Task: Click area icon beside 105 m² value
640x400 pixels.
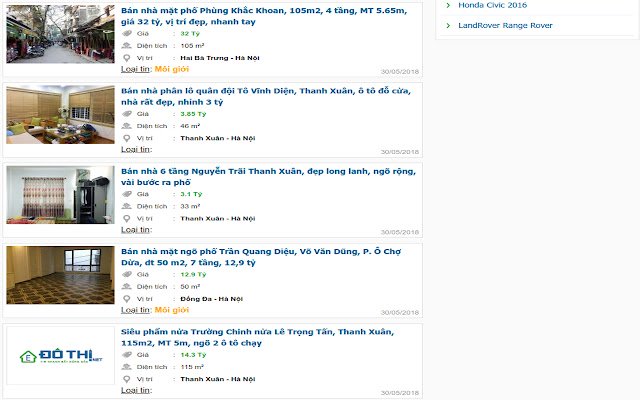Action: pyautogui.click(x=127, y=46)
